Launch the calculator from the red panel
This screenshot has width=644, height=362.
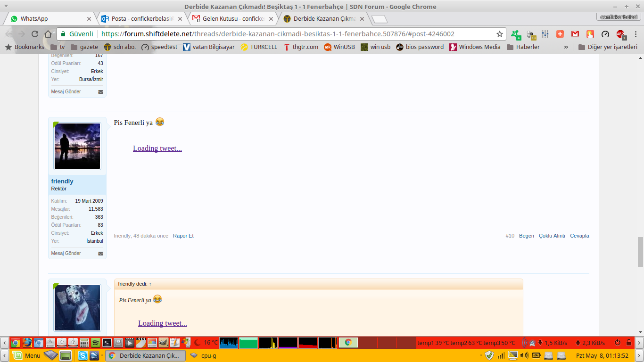click(84, 343)
